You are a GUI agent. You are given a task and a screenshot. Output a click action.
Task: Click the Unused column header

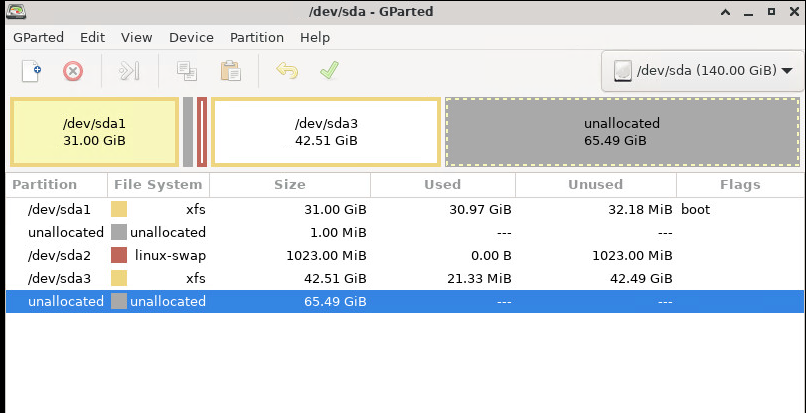596,185
